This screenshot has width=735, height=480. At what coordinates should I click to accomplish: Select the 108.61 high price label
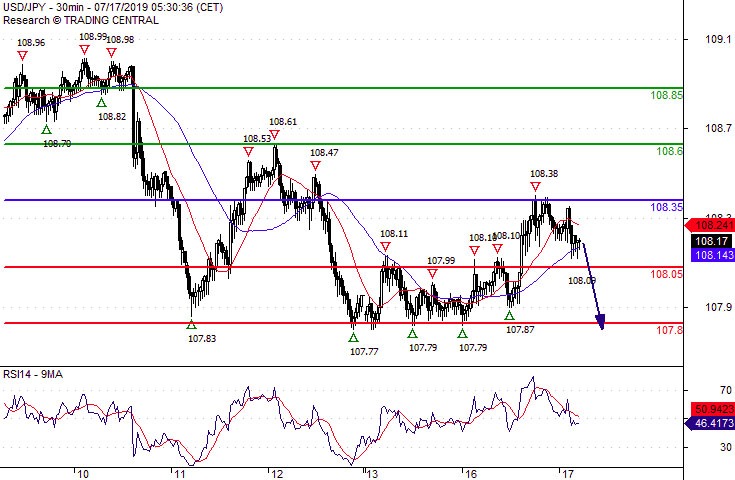click(283, 121)
